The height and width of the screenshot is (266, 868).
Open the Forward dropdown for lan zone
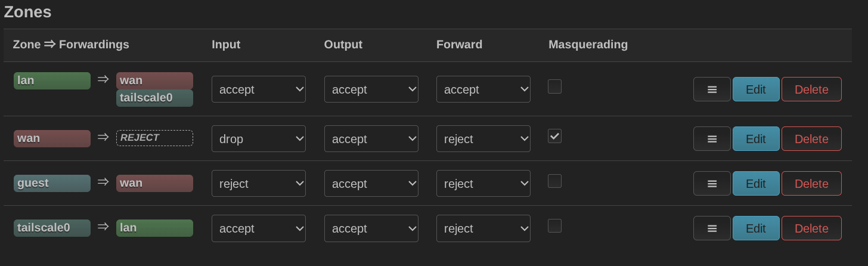click(483, 89)
